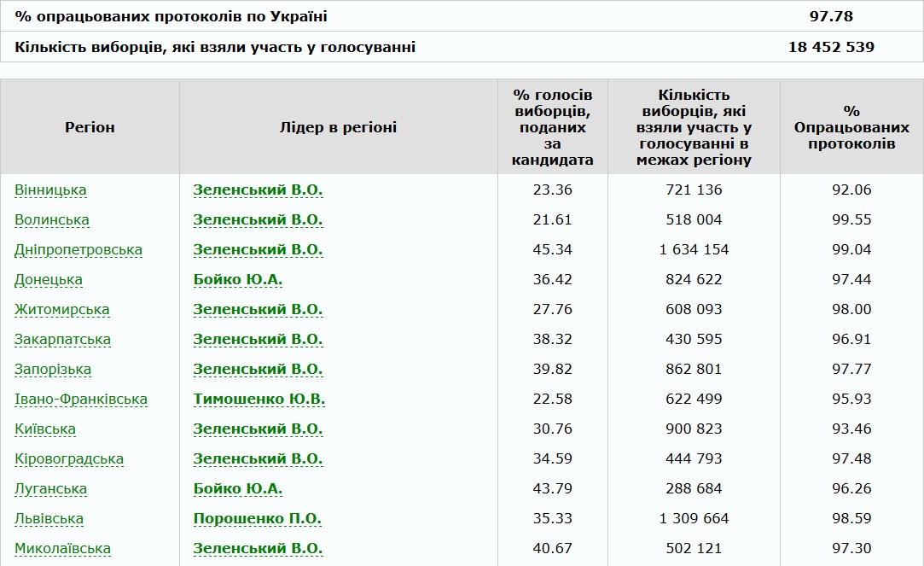The height and width of the screenshot is (566, 924).
Task: Select the Львівська region link
Action: pyautogui.click(x=49, y=519)
